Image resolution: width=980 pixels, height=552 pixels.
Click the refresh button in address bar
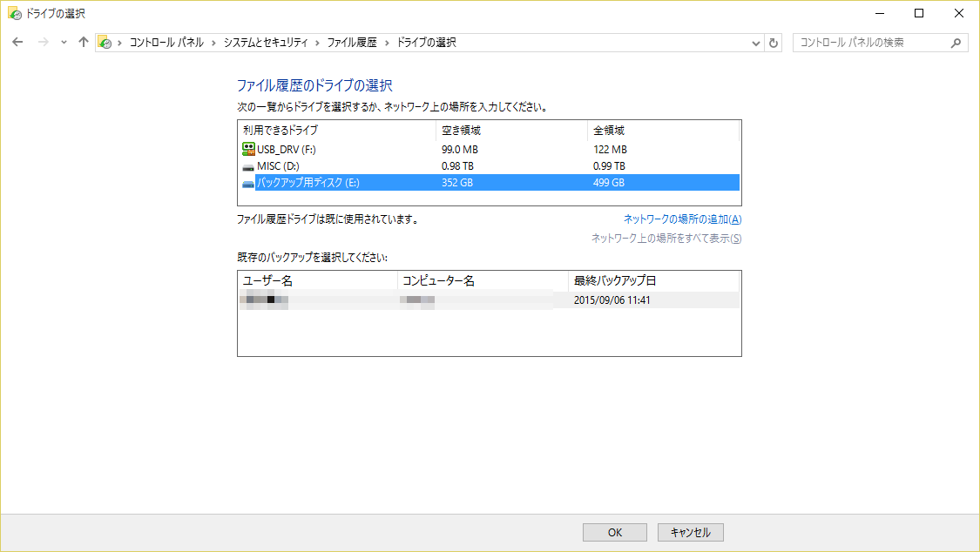pos(774,43)
